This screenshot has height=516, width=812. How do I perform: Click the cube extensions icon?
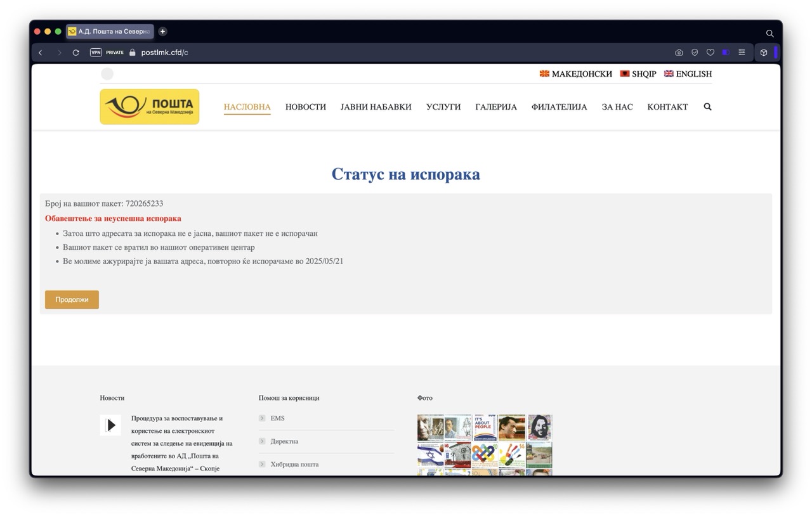pos(764,53)
